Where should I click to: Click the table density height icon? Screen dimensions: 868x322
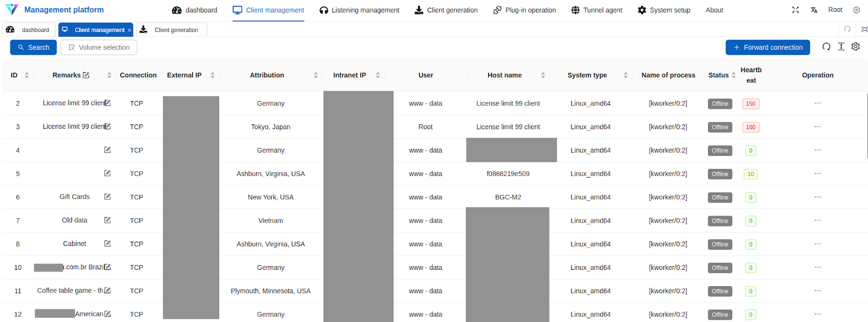(x=841, y=47)
